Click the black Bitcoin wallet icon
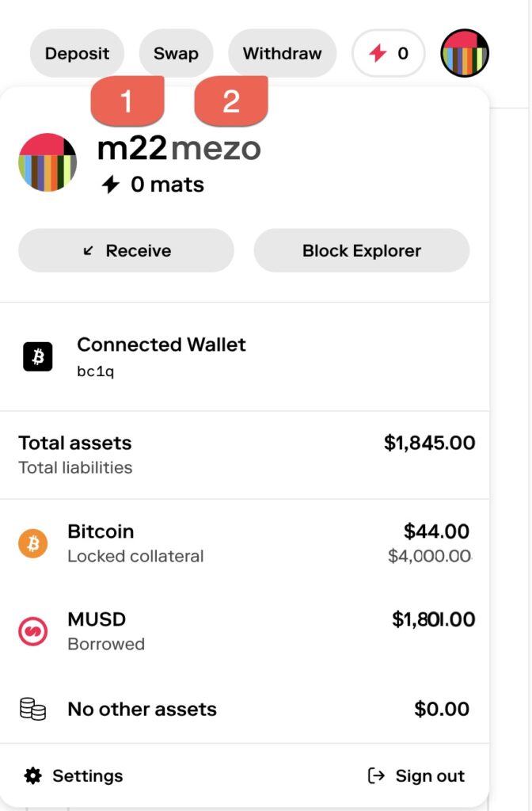532x811 pixels. coord(37,357)
